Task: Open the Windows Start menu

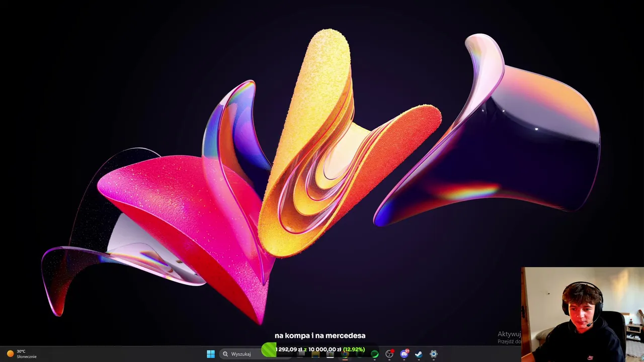Action: pos(211,354)
